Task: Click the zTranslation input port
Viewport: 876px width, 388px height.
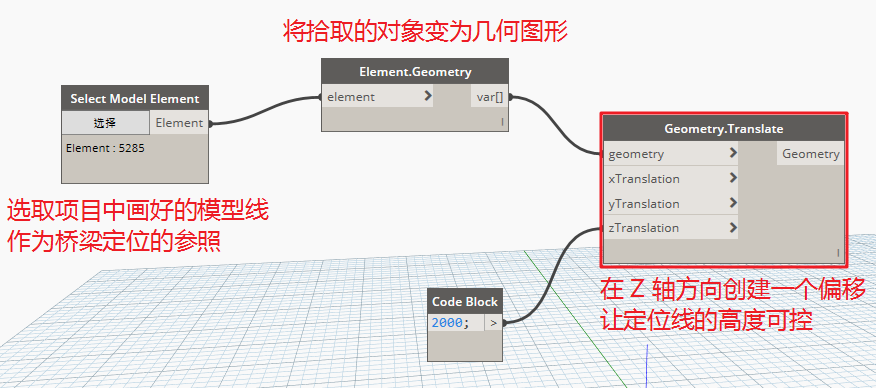Action: pyautogui.click(x=670, y=227)
